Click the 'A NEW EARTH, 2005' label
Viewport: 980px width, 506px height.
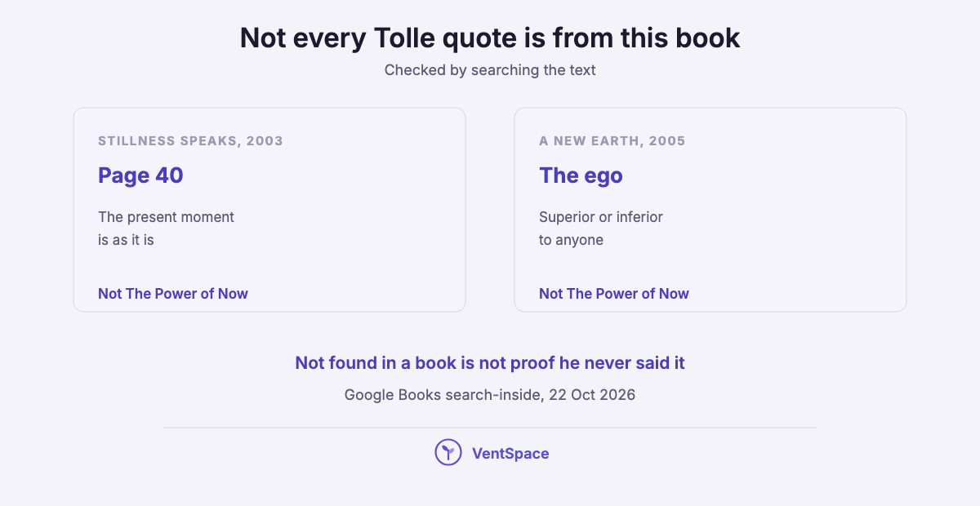[x=612, y=141]
